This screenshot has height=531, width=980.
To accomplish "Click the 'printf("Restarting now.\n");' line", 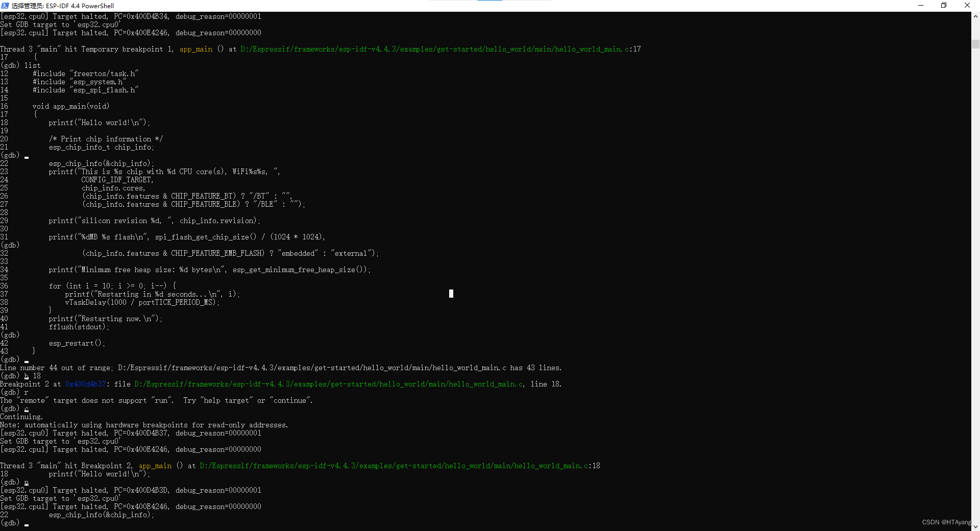I will point(106,319).
